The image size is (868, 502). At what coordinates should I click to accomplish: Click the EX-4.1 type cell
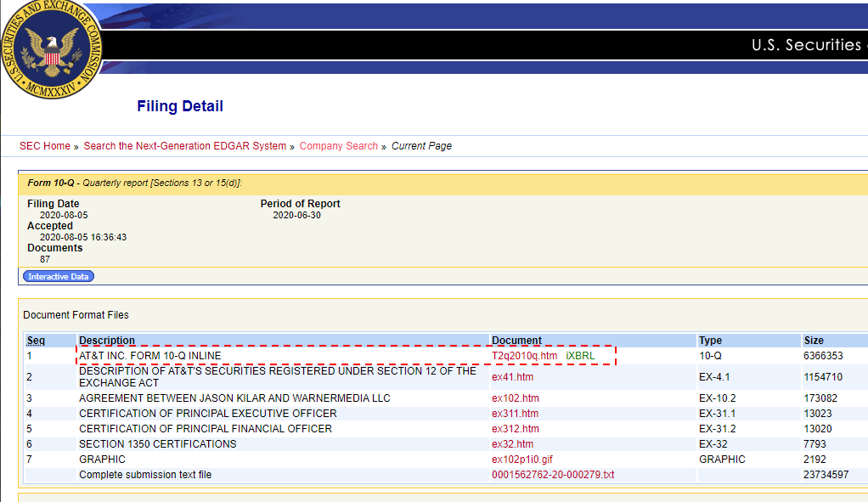714,377
